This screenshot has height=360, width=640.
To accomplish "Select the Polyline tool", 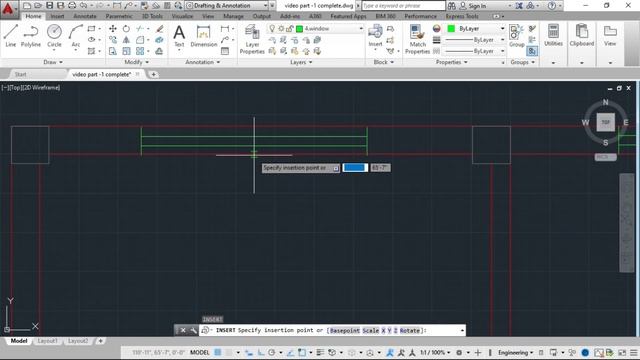I will pyautogui.click(x=31, y=36).
